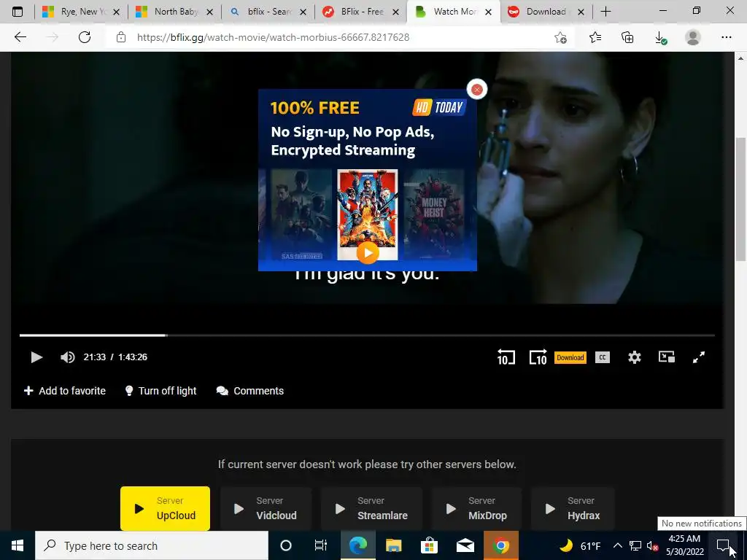Open Mail app on taskbar
Image resolution: width=747 pixels, height=560 pixels.
(x=465, y=545)
